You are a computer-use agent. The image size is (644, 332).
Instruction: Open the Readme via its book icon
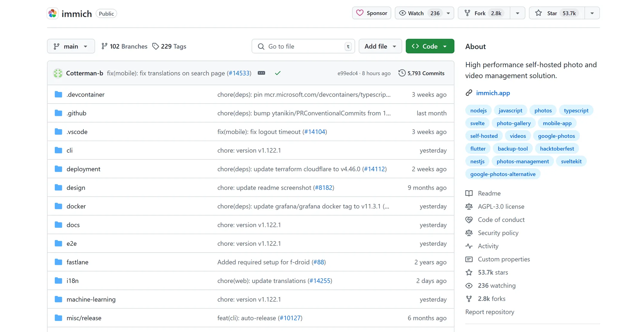click(469, 193)
